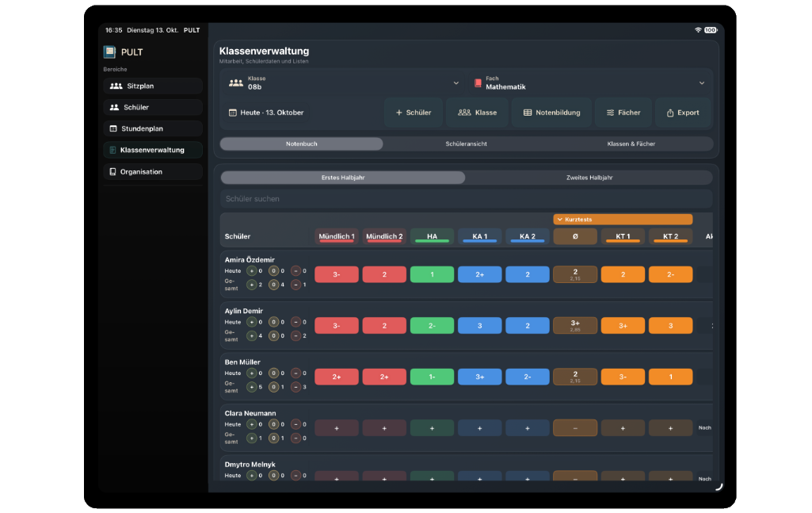Add minus mark today for Amira Özdemir

tap(295, 271)
